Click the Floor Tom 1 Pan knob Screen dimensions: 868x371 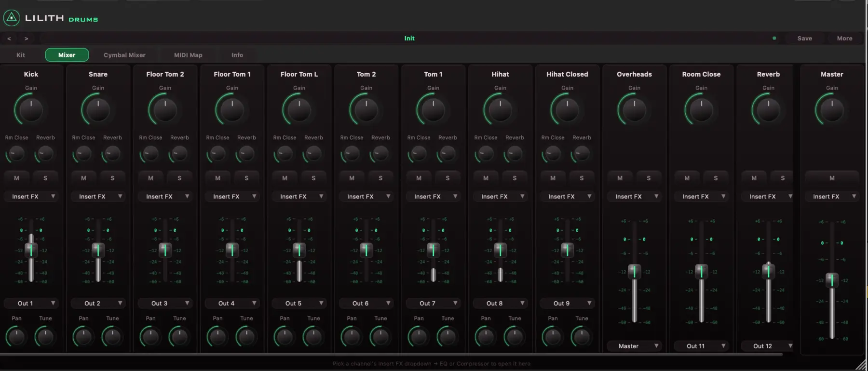coord(217,336)
